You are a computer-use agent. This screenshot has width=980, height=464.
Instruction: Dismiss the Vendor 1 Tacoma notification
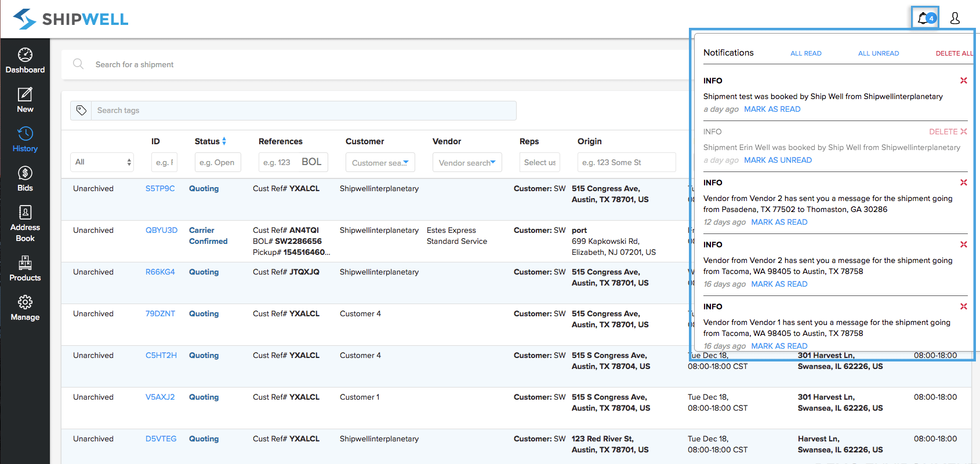[963, 306]
